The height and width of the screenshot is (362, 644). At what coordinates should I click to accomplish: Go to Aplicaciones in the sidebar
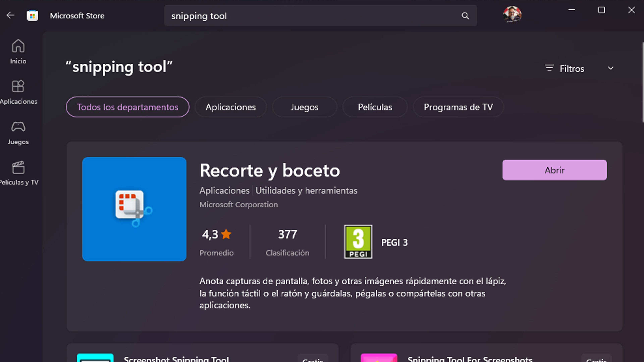(18, 92)
